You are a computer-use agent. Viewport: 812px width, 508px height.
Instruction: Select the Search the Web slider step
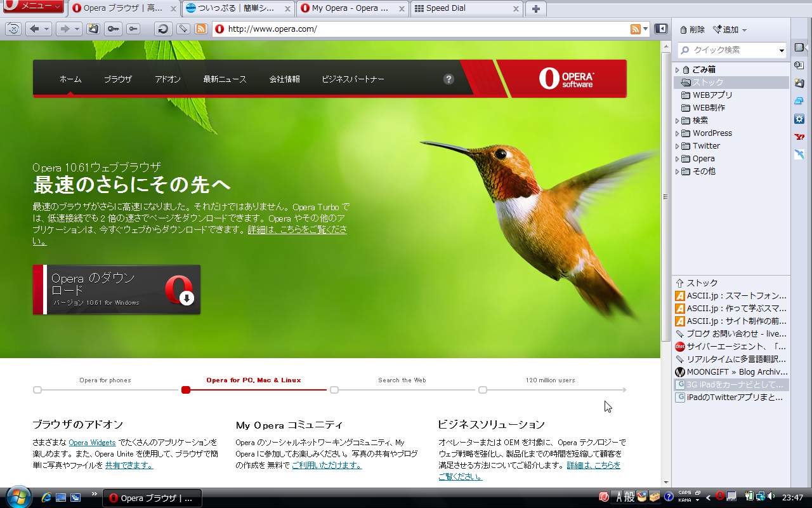(x=402, y=380)
